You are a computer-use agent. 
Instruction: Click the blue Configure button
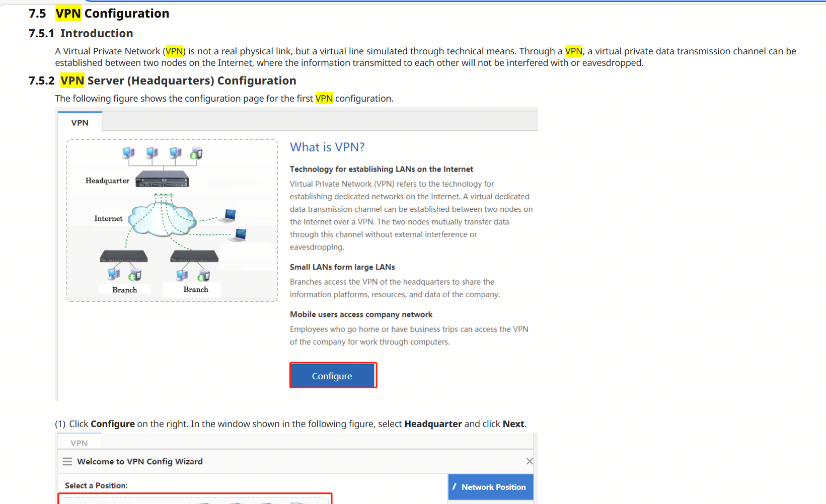332,376
